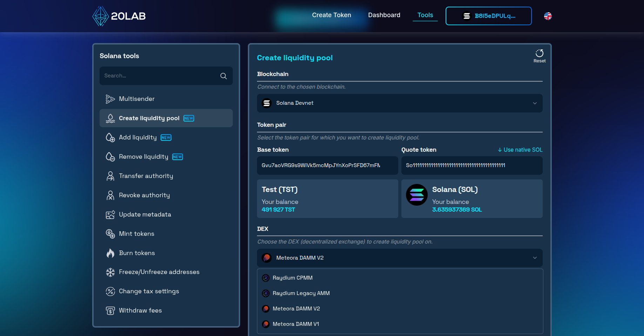Choose Meteora DAMM V2 list option
This screenshot has height=336, width=644.
pyautogui.click(x=400, y=309)
